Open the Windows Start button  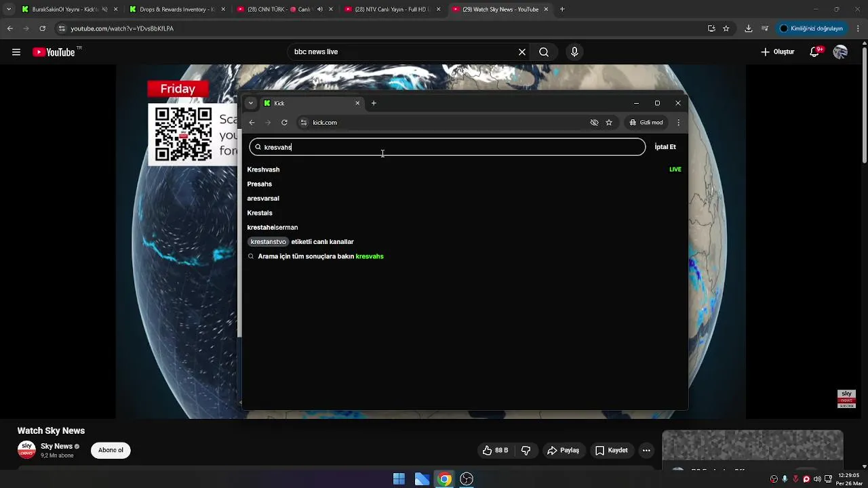click(399, 479)
